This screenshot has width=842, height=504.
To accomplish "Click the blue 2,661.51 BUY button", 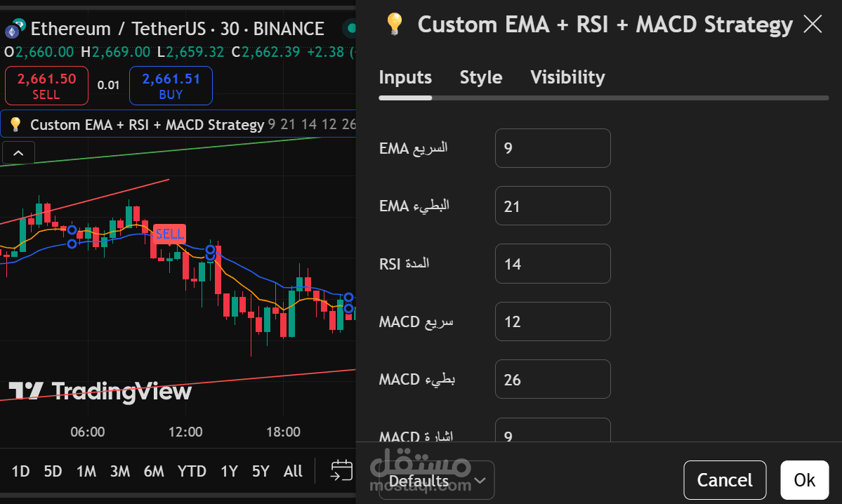I will click(171, 86).
